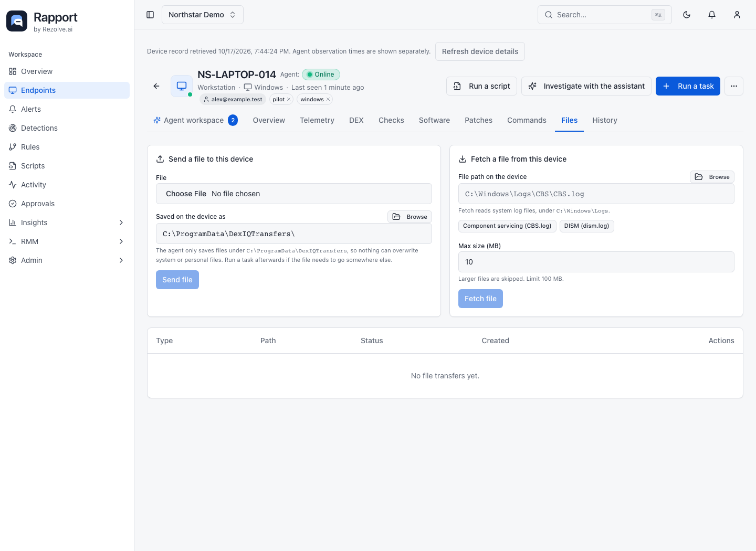Remove the pilot tag
The width and height of the screenshot is (756, 551).
pyautogui.click(x=289, y=99)
